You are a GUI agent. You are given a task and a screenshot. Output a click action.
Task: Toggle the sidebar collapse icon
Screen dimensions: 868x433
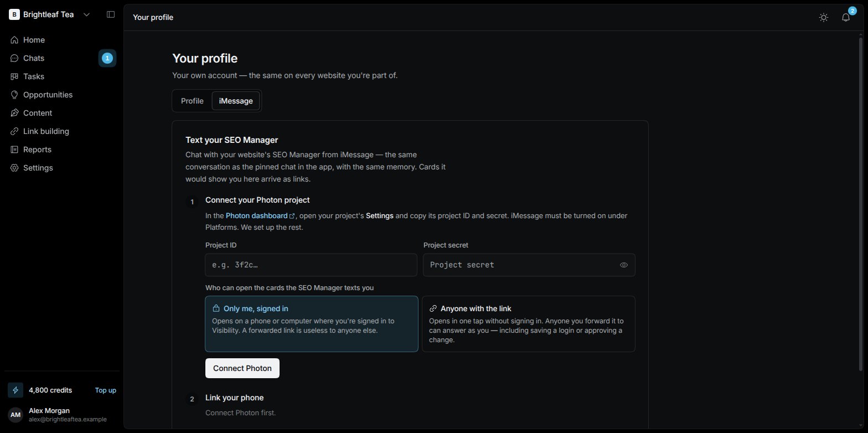pos(111,14)
